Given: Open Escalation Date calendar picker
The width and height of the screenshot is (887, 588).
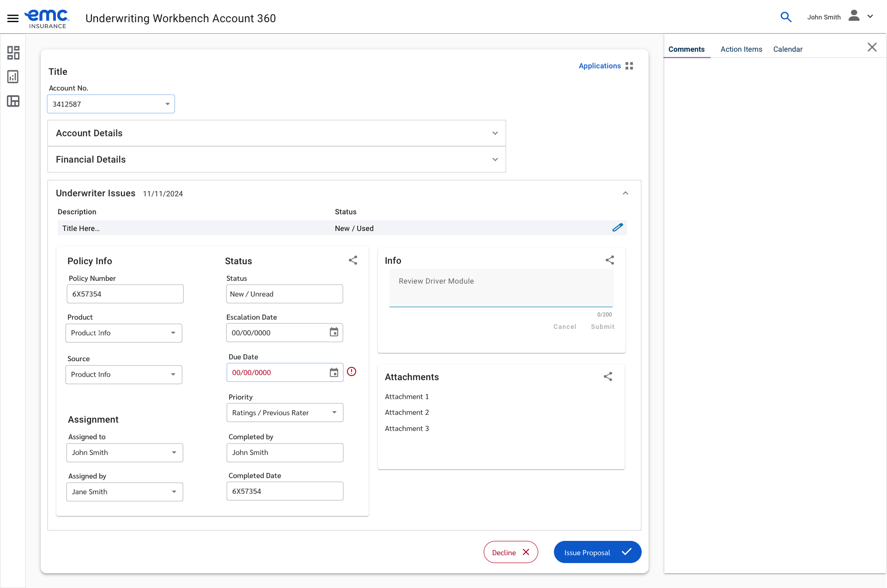Looking at the screenshot, I should 334,332.
